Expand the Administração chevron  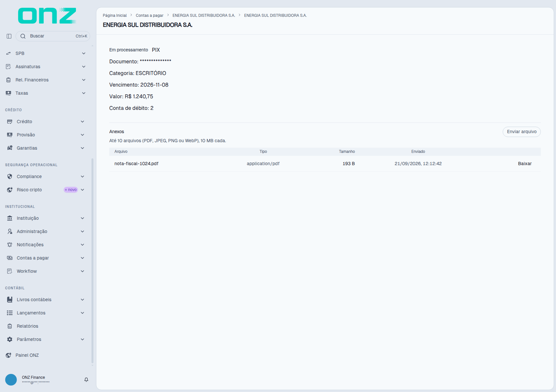pyautogui.click(x=82, y=231)
